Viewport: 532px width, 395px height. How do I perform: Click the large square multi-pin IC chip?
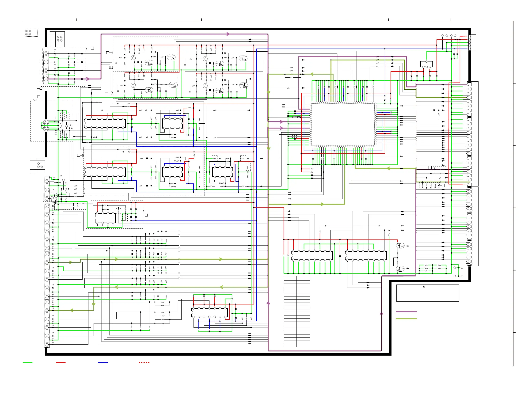point(343,124)
